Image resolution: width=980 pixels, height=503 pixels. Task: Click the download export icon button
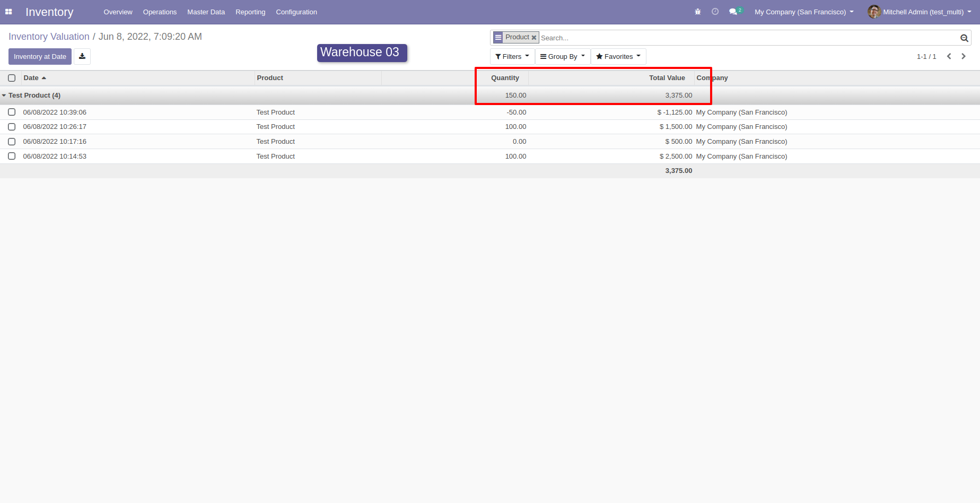pos(82,56)
